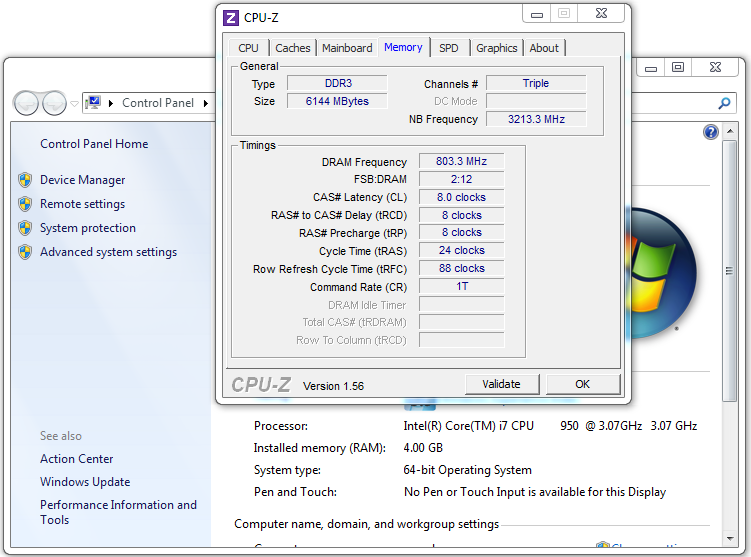751x557 pixels.
Task: Select the Memory tab
Action: point(403,47)
